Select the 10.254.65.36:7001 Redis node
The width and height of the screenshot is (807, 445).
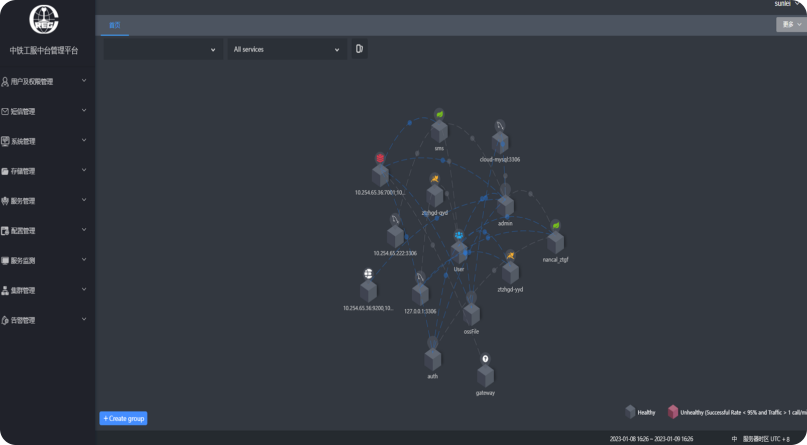click(380, 175)
